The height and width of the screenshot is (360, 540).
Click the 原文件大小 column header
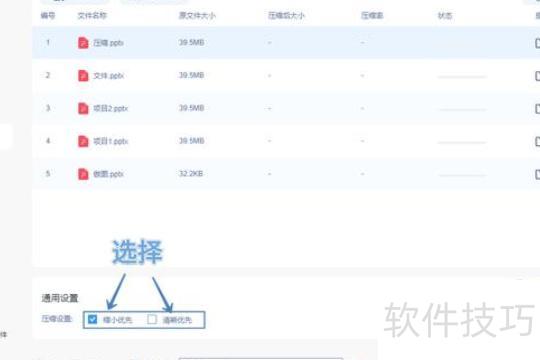pyautogui.click(x=197, y=16)
